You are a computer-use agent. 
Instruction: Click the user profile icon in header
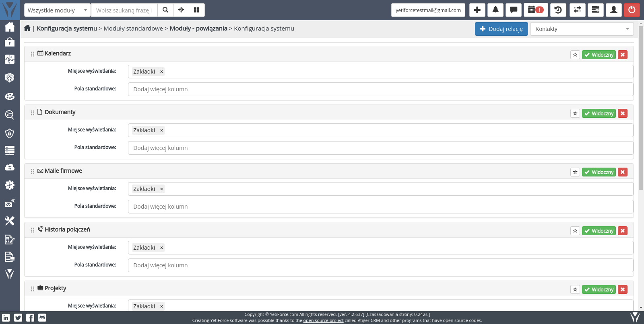click(x=614, y=10)
